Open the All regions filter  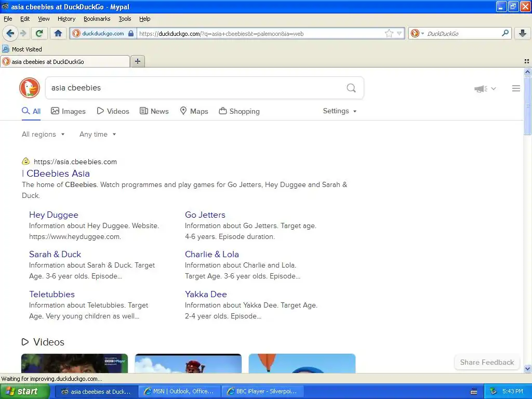43,135
